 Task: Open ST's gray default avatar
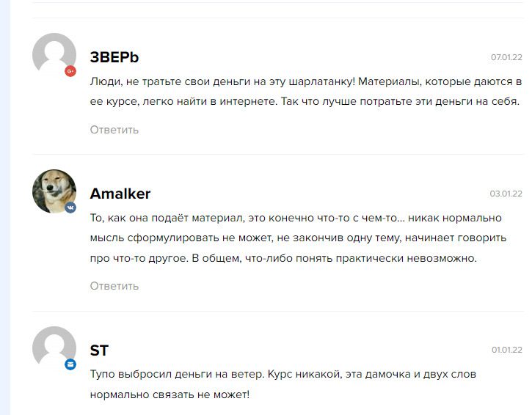(54, 348)
